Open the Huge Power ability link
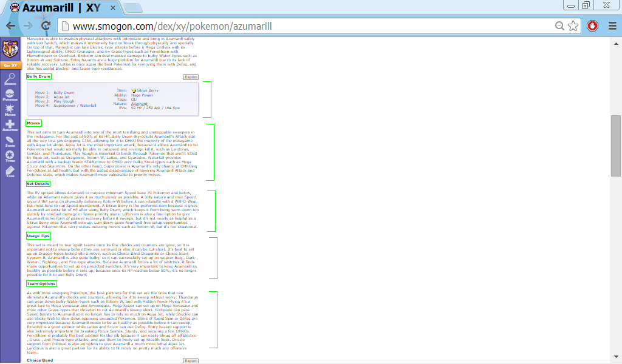622x364 pixels. pos(142,95)
